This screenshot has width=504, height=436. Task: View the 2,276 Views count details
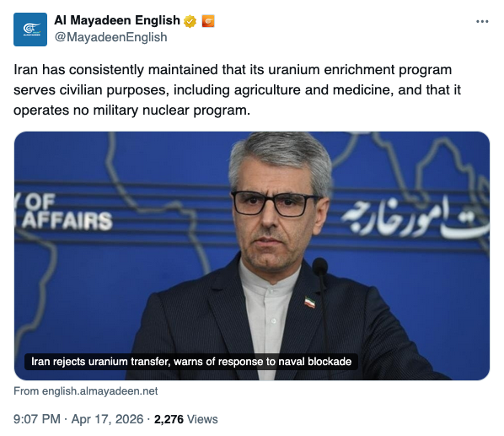[185, 419]
